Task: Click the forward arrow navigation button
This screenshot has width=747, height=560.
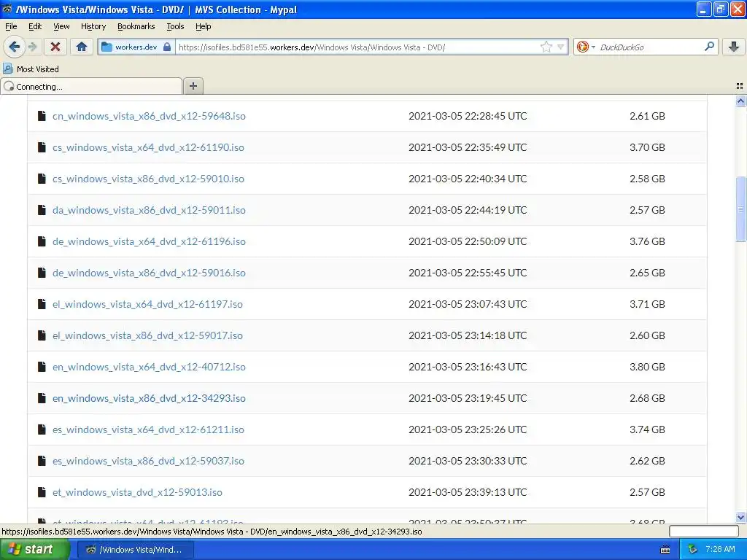Action: (x=32, y=47)
